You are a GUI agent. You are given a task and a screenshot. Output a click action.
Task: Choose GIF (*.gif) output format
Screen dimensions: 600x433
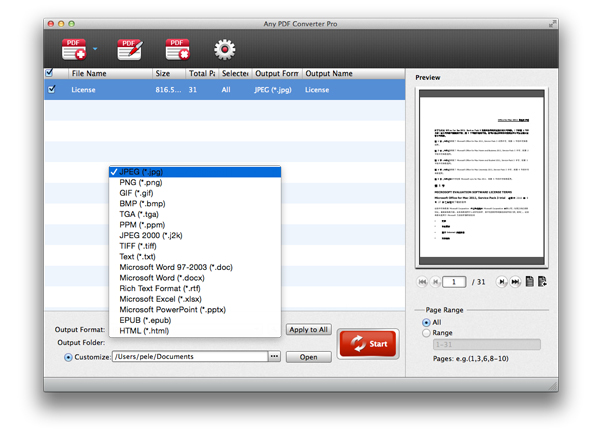coord(195,193)
